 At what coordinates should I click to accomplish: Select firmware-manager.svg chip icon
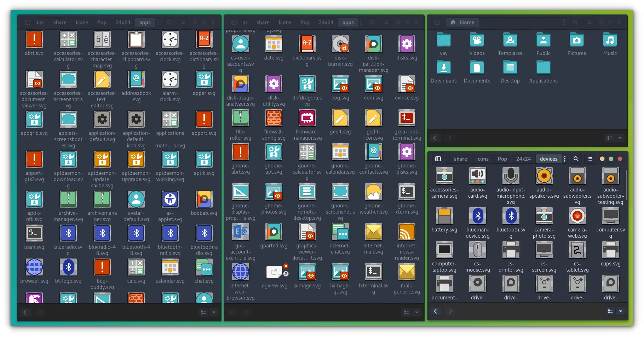[x=307, y=118]
